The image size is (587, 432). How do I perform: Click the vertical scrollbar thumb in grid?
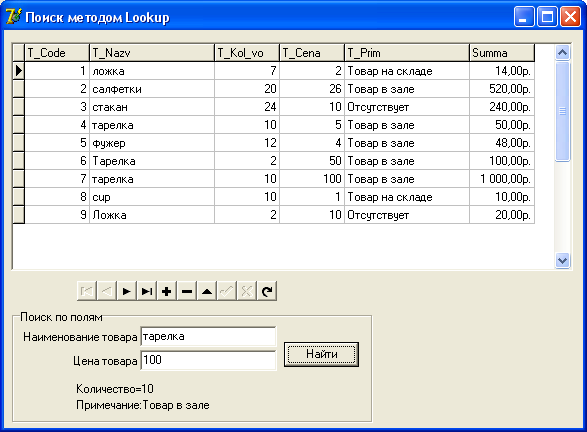pyautogui.click(x=562, y=112)
